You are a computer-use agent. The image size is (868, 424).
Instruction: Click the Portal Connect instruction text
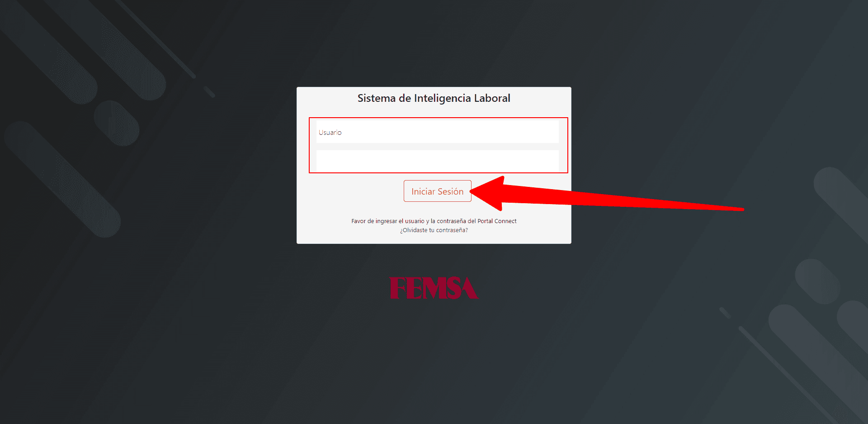[x=434, y=221]
